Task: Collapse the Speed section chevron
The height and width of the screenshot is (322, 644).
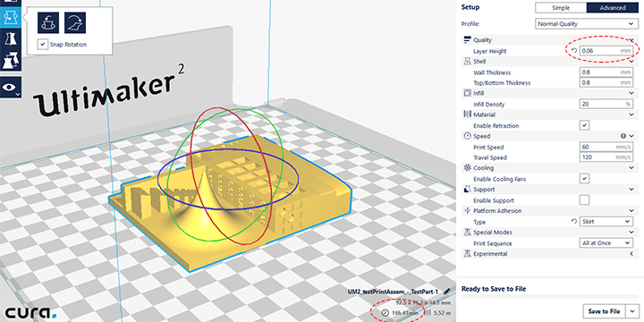Action: (632, 136)
